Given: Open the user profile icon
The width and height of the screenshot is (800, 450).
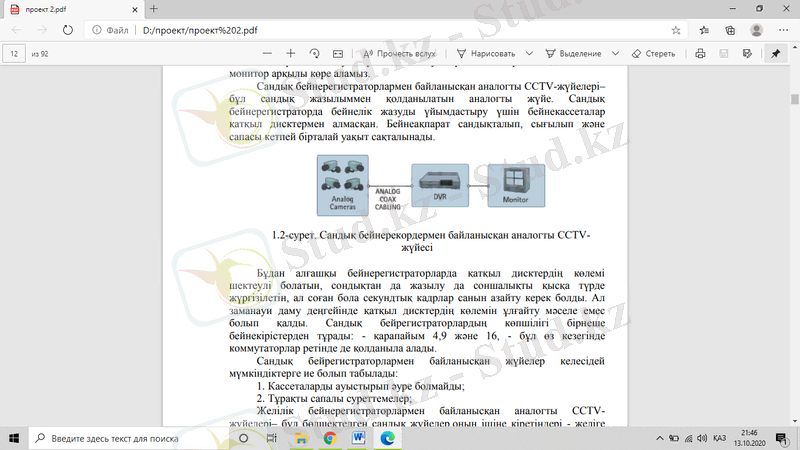Looking at the screenshot, I should point(756,30).
